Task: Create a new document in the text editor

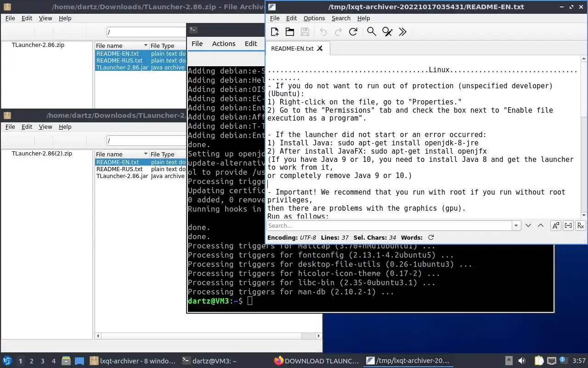Action: (275, 32)
